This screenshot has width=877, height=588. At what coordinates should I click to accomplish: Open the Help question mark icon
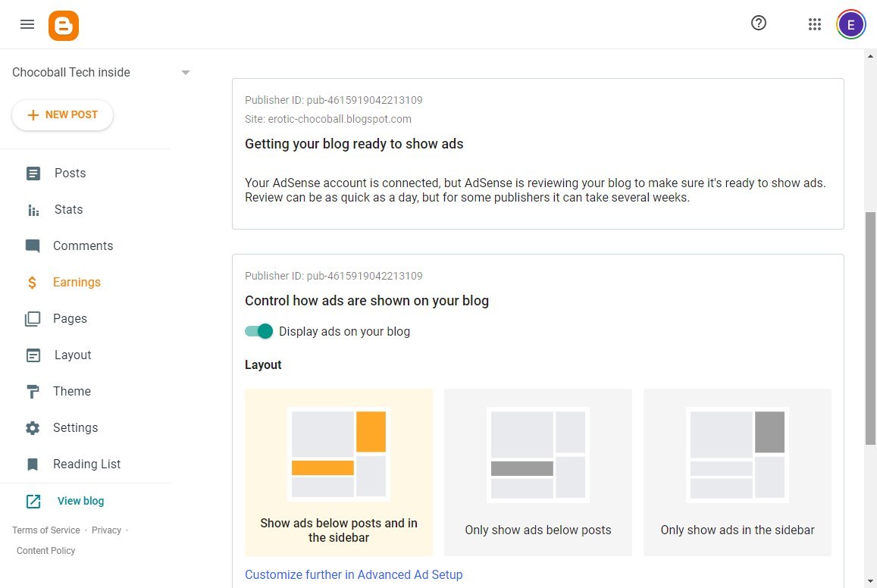pos(759,23)
